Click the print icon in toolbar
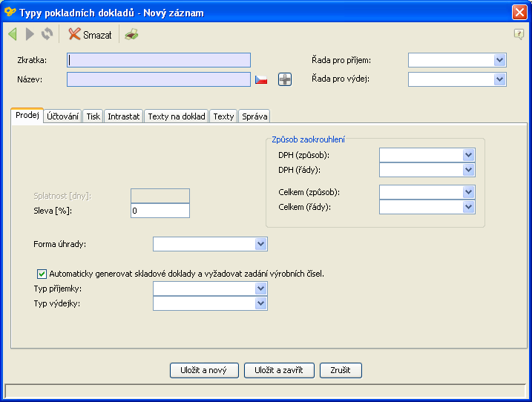This screenshot has width=532, height=402. coord(131,35)
